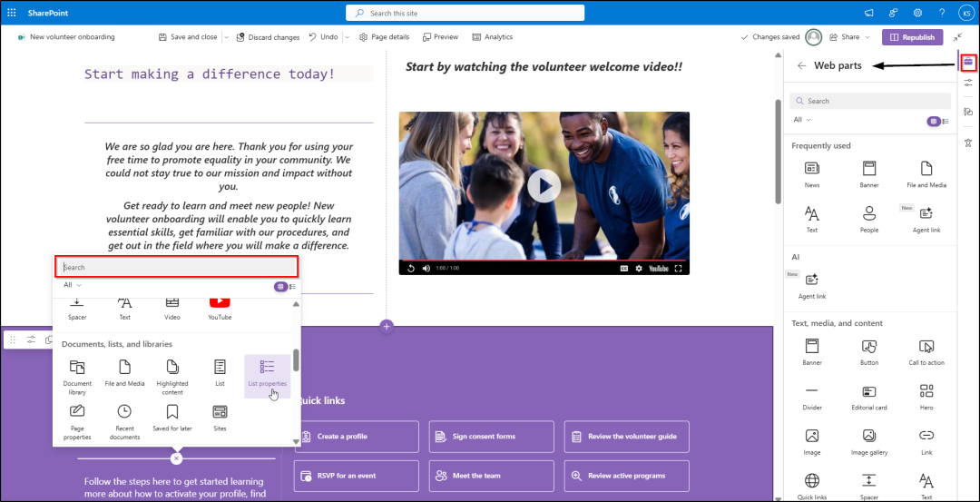Open the Review active programs link
The width and height of the screenshot is (980, 502).
627,476
